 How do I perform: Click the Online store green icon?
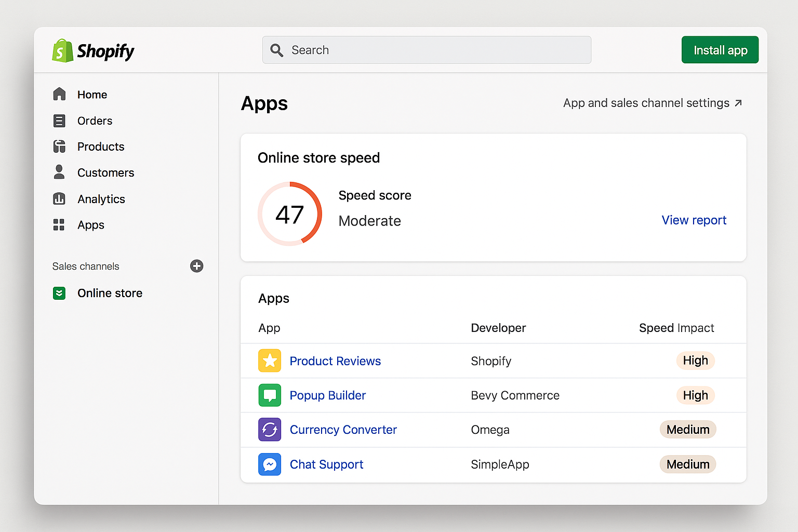click(59, 293)
